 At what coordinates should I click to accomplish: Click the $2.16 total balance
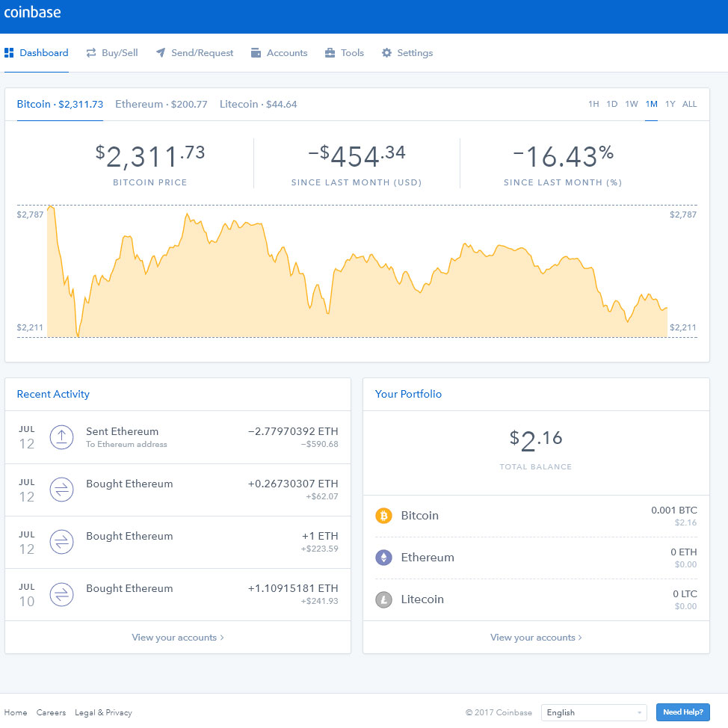[536, 439]
